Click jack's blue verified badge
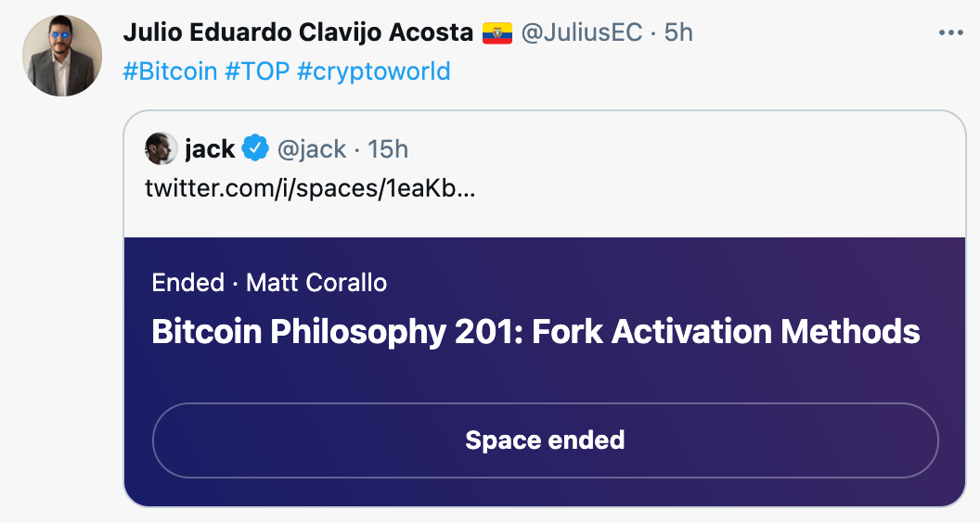This screenshot has height=523, width=980. pos(255,148)
